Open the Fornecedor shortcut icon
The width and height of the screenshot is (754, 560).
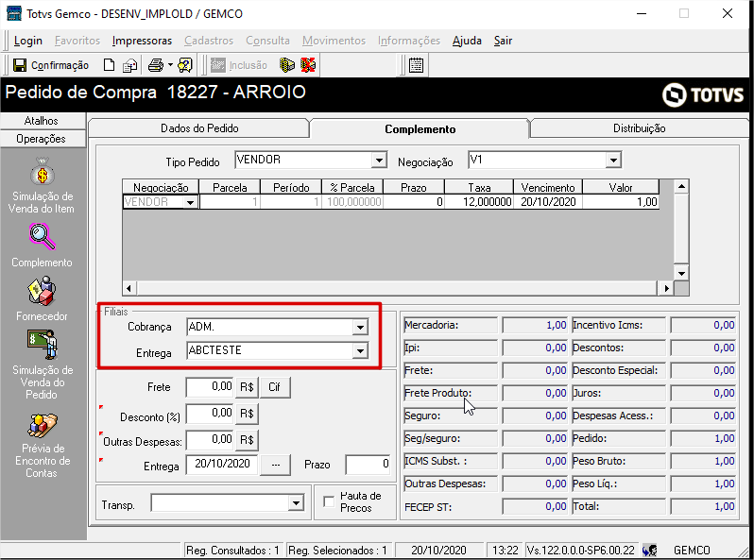click(x=43, y=291)
